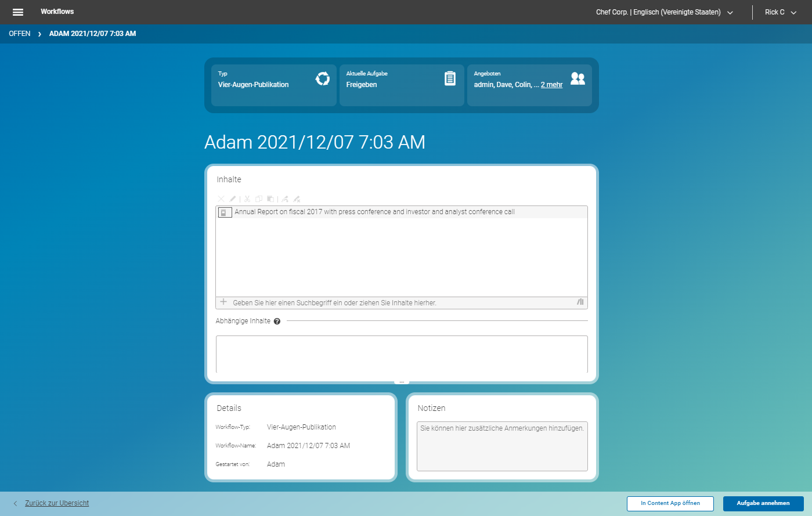Open the help tooltip beside Abhängige Inhalte
The image size is (812, 516).
pyautogui.click(x=276, y=320)
